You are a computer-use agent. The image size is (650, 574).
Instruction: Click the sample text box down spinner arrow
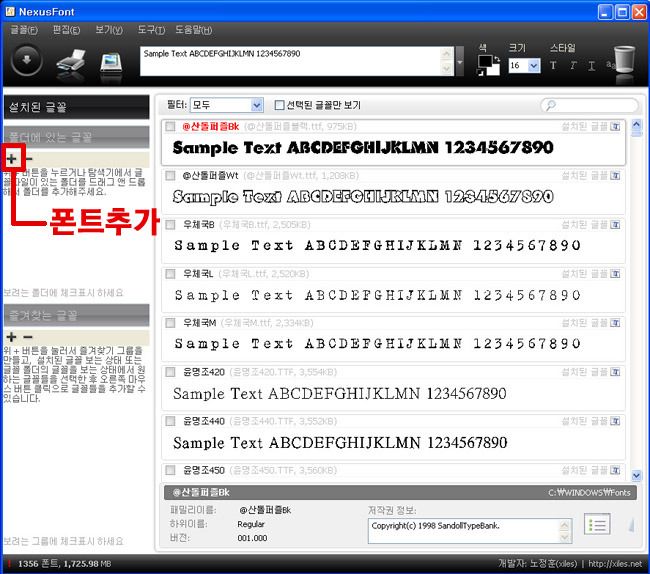tap(446, 68)
